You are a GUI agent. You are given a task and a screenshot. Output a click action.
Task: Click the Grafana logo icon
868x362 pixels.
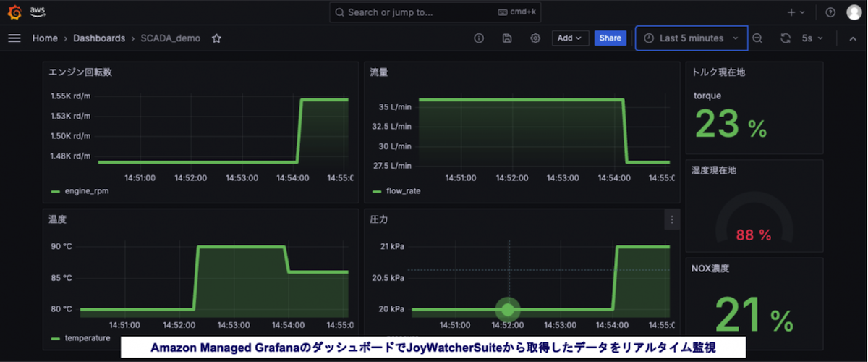14,12
